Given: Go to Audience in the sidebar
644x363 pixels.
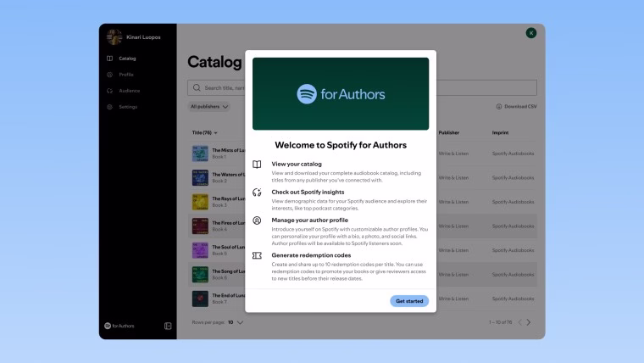Looking at the screenshot, I should pyautogui.click(x=130, y=91).
